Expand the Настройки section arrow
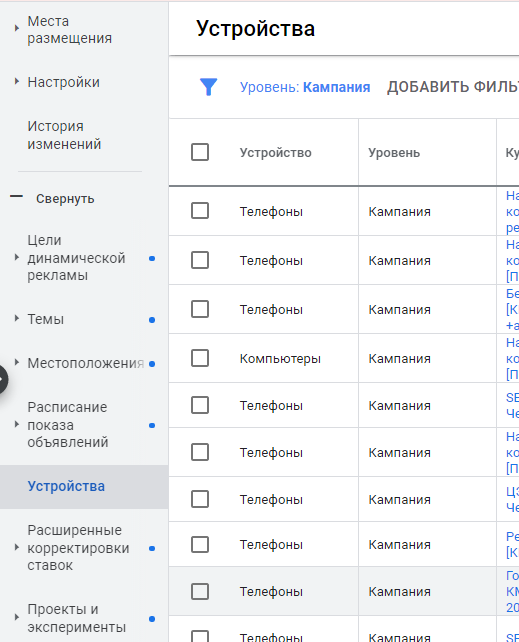Image resolution: width=519 pixels, height=642 pixels. point(16,81)
